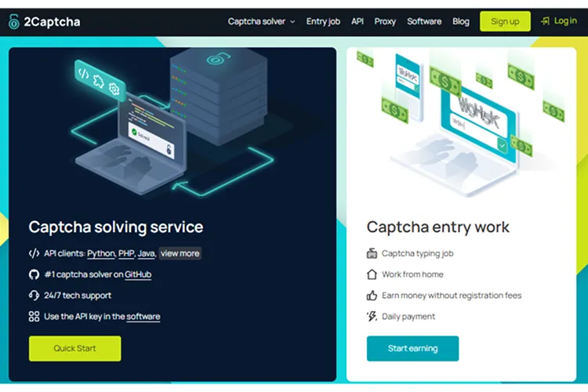The width and height of the screenshot is (588, 392).
Task: Select Earn money without registration fees text
Action: (x=452, y=296)
